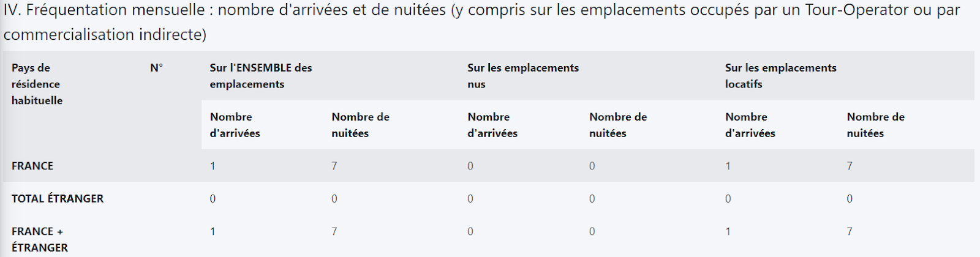Select the FRANCE row label
This screenshot has width=980, height=257.
(32, 166)
